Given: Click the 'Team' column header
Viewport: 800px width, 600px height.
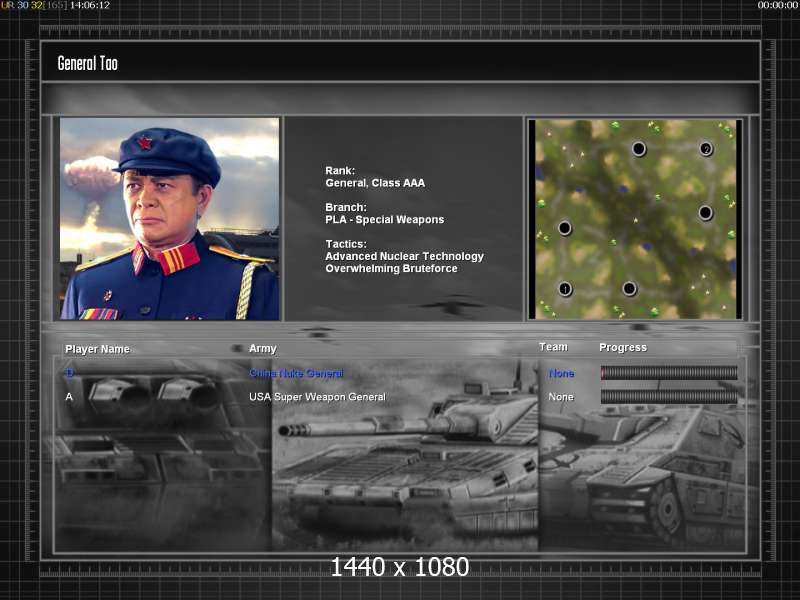Looking at the screenshot, I should click(x=554, y=347).
